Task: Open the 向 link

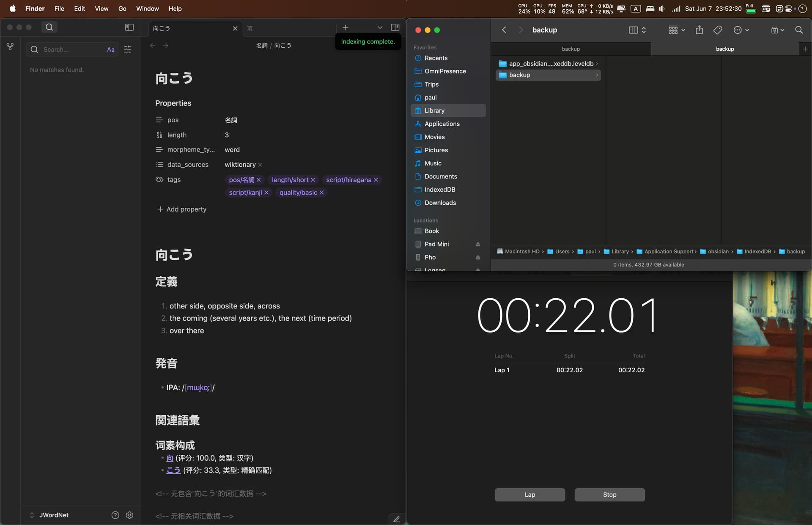Action: click(x=170, y=458)
